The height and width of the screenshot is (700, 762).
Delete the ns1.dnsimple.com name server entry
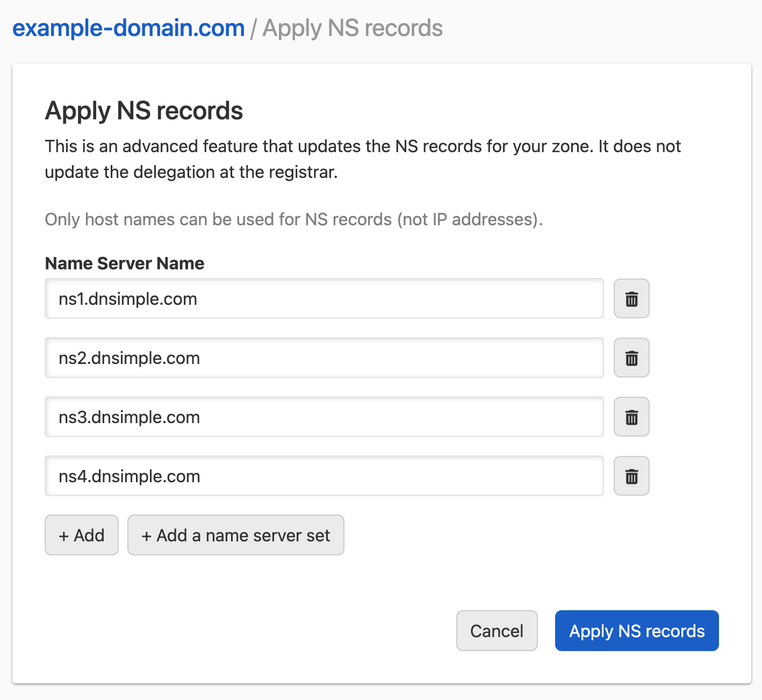(x=631, y=298)
